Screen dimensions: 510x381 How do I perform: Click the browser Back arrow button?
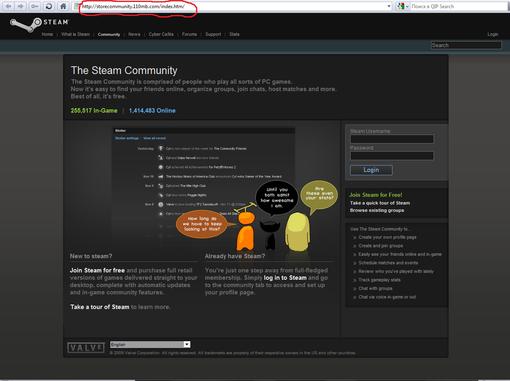point(8,6)
